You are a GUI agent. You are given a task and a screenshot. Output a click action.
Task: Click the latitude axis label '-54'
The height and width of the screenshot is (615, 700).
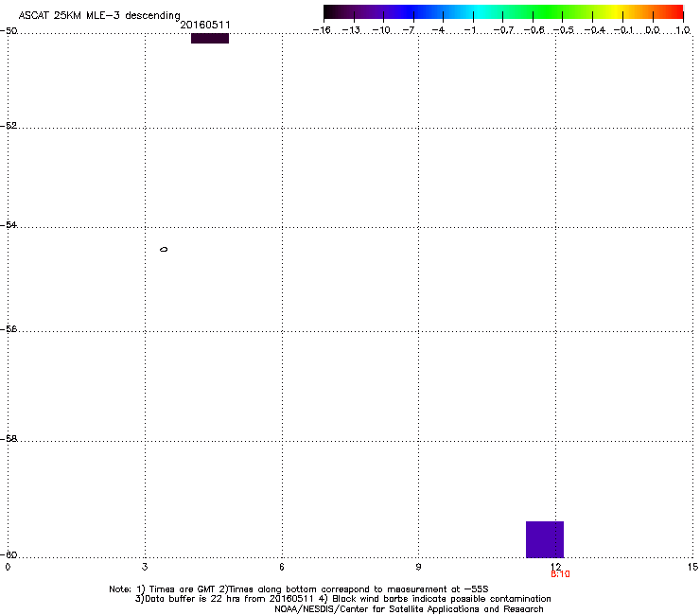coord(9,224)
